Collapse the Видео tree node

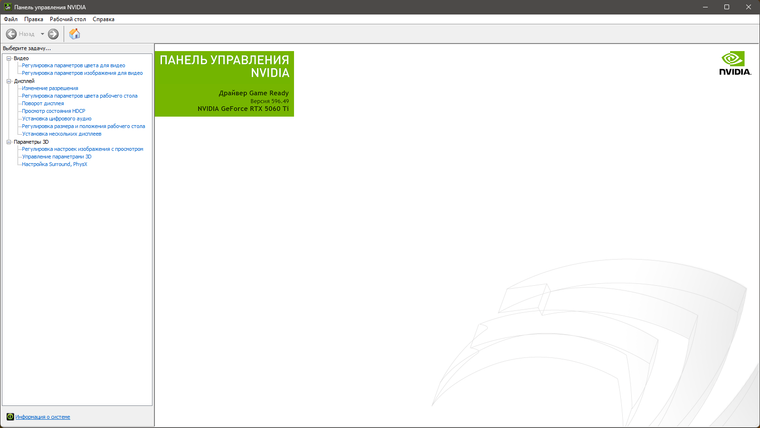(x=9, y=58)
